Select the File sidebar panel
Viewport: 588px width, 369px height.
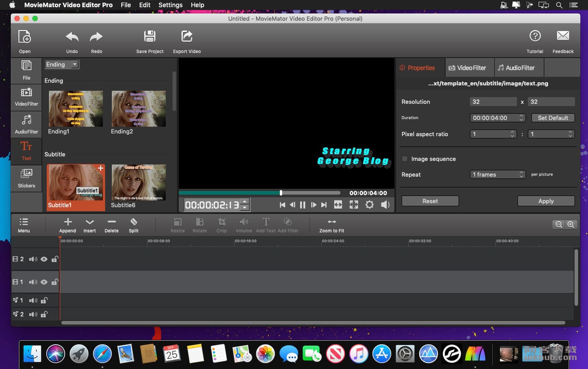(27, 70)
